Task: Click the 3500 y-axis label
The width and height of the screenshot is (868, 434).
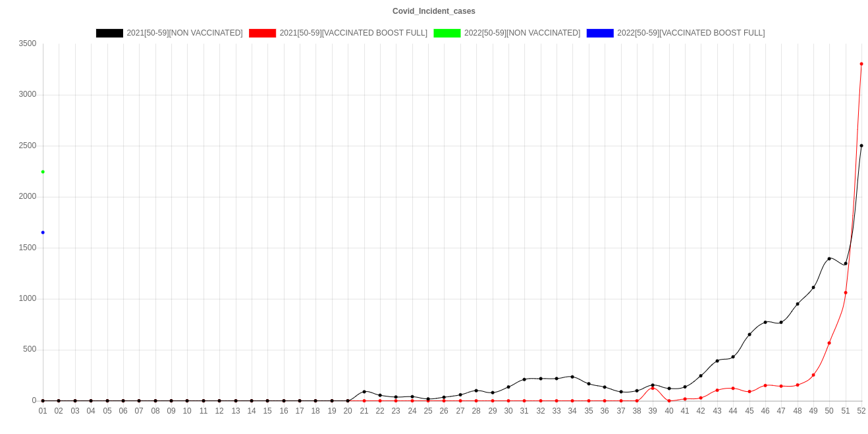Action: (28, 43)
